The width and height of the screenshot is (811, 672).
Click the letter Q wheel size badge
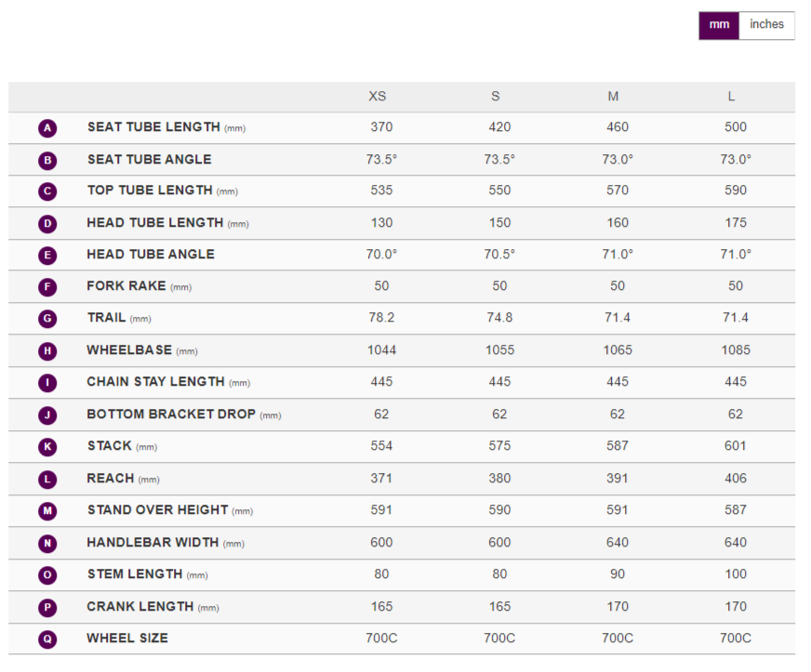(x=47, y=639)
